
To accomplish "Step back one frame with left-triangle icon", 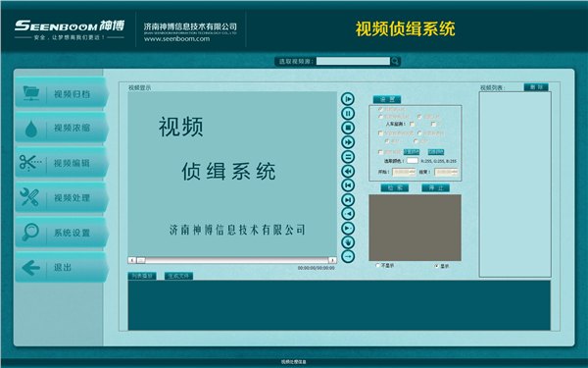I will tap(348, 214).
